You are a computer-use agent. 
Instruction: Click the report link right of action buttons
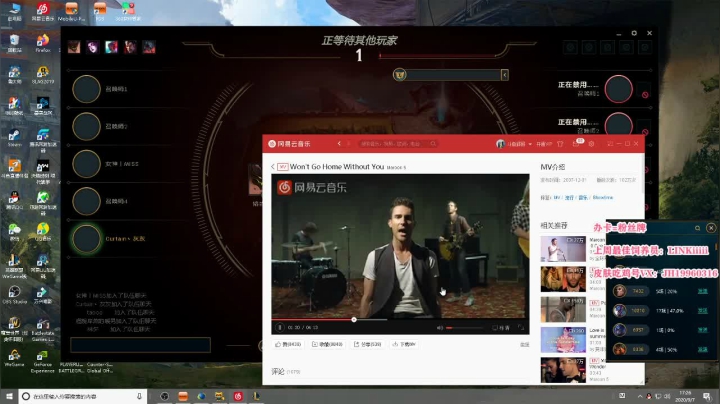(525, 344)
